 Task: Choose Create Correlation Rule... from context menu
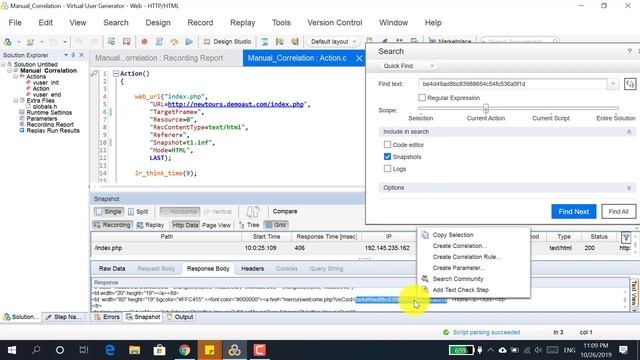click(467, 257)
